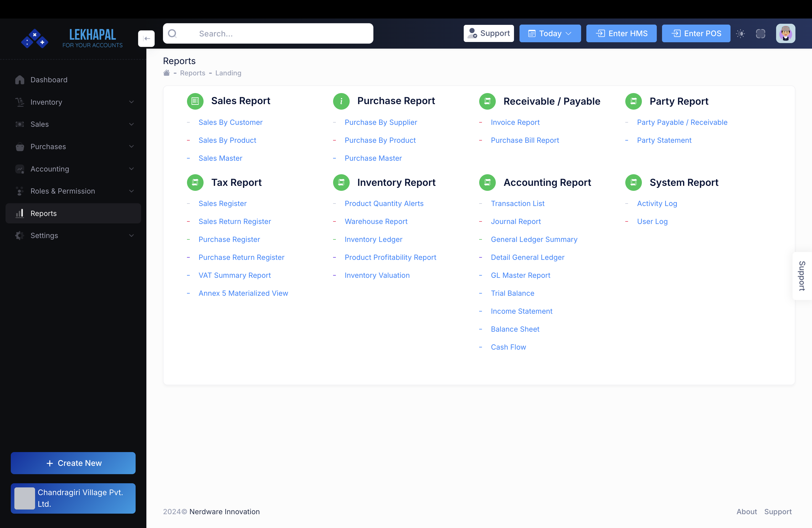Open Accounting via its sidebar icon
Image resolution: width=812 pixels, height=528 pixels.
[19, 169]
